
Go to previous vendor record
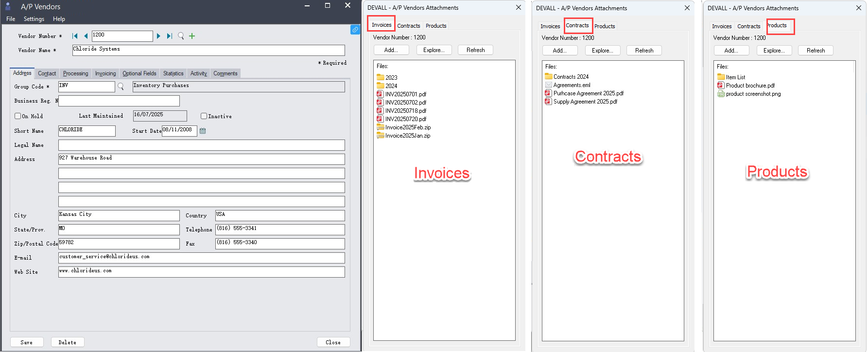tap(86, 36)
